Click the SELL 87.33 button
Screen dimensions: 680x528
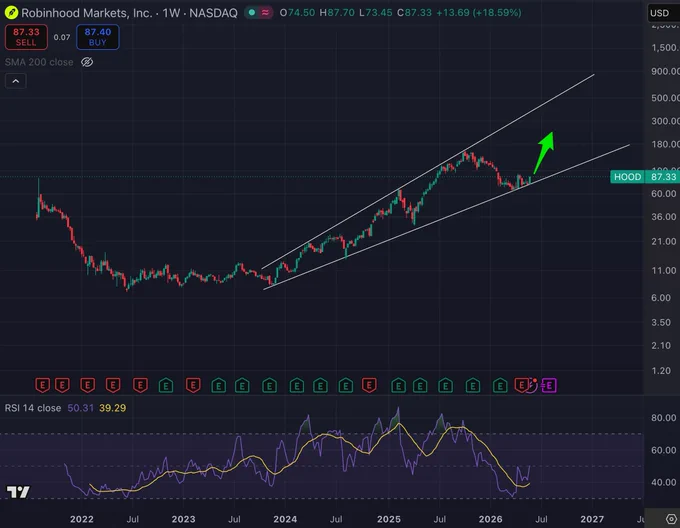[x=26, y=37]
